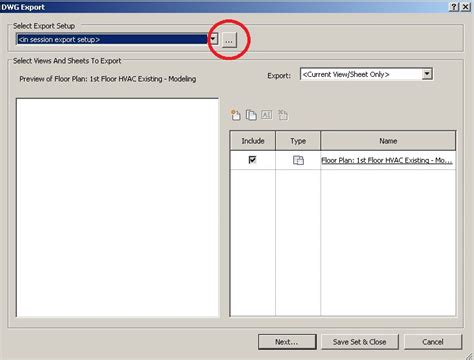The image size is (474, 360).
Task: Expand the Select Export Setup dropdown arrow
Action: (213, 39)
